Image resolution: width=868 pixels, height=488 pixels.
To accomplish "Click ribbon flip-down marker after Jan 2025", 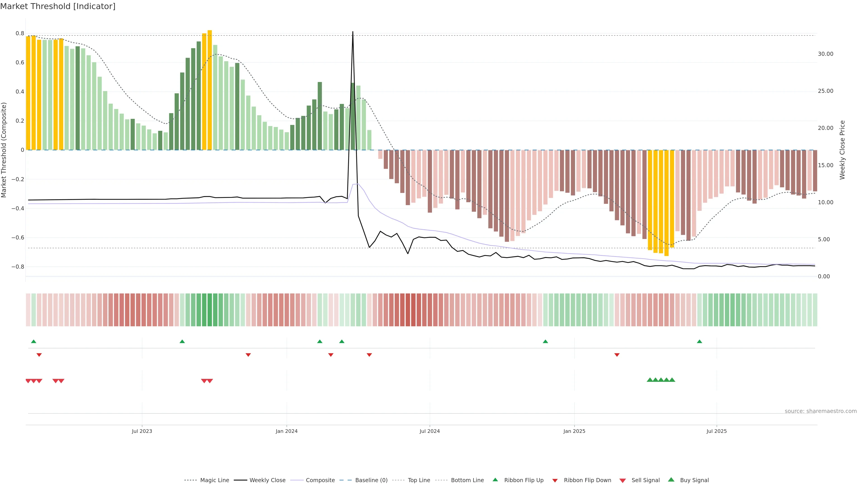I will point(617,355).
